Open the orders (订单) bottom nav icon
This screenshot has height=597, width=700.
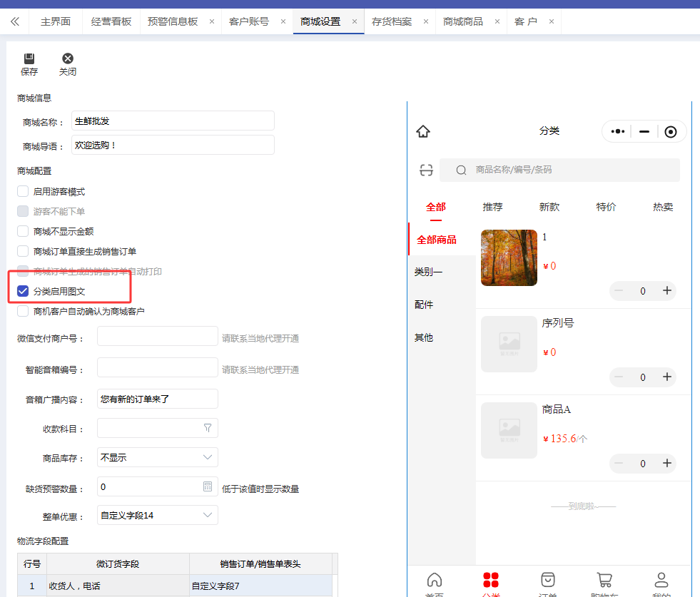[x=548, y=580]
